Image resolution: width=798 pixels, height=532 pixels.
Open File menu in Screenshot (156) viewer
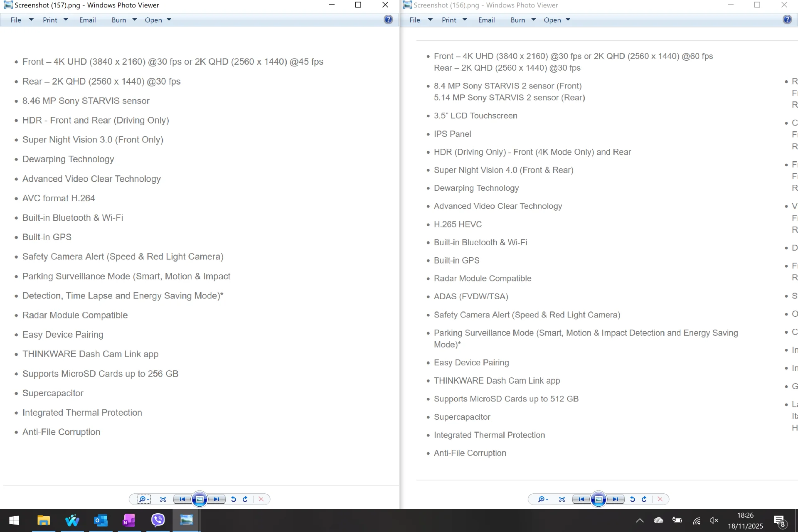pyautogui.click(x=421, y=20)
